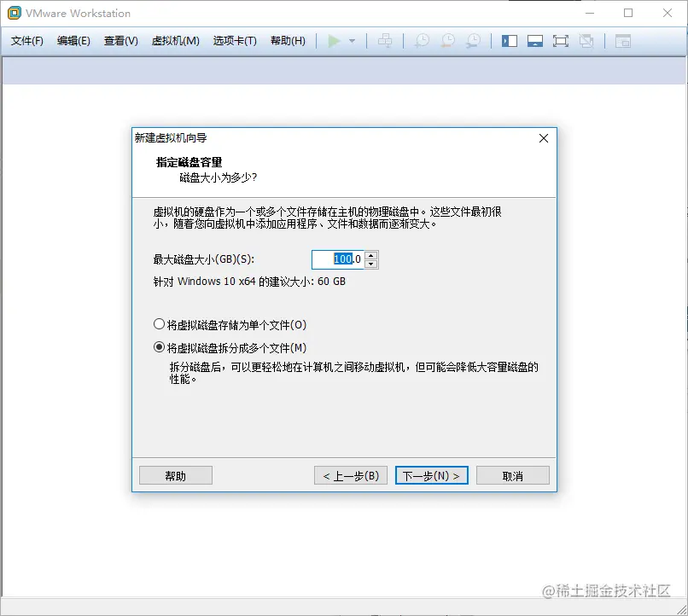Screen dimensions: 688x616
Task: Click the 取消 cancel button
Action: click(x=512, y=476)
